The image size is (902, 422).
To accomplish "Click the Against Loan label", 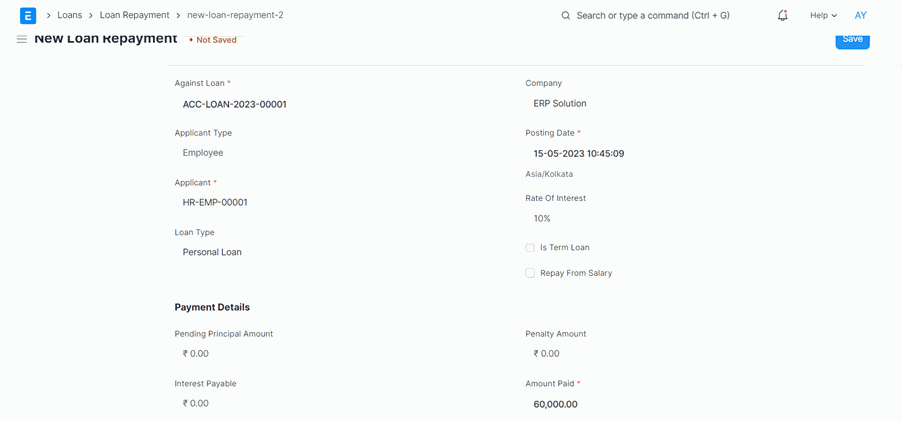I will tap(200, 83).
